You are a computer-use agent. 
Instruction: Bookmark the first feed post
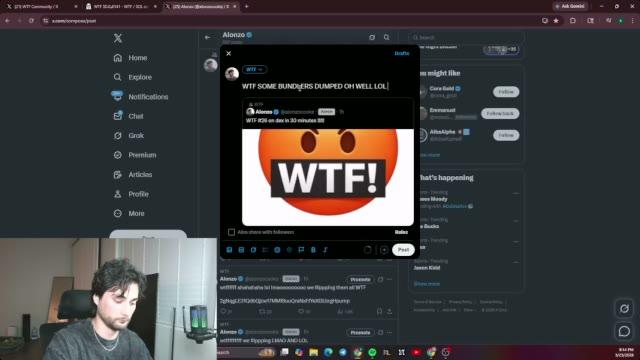point(380,312)
